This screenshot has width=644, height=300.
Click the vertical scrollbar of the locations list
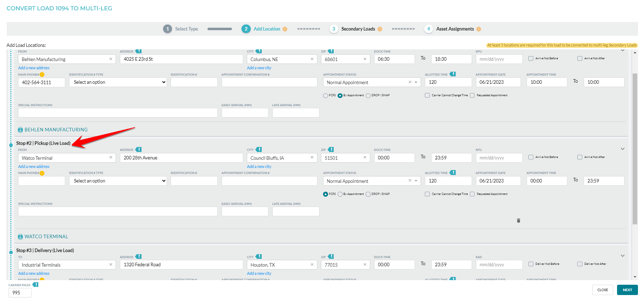[635, 149]
